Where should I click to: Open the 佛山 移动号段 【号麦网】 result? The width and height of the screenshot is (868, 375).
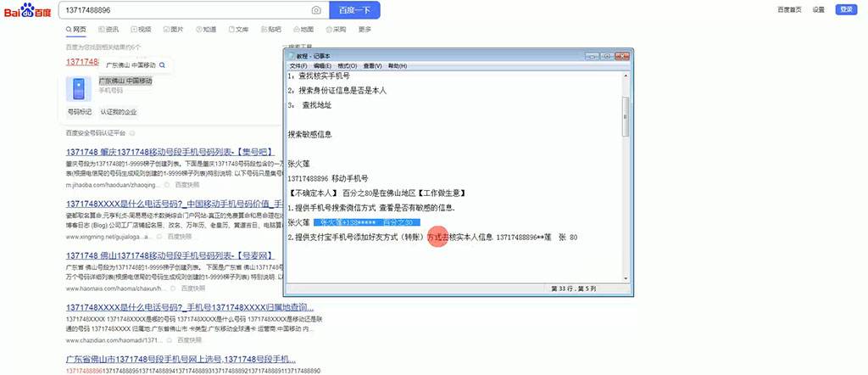(170, 255)
